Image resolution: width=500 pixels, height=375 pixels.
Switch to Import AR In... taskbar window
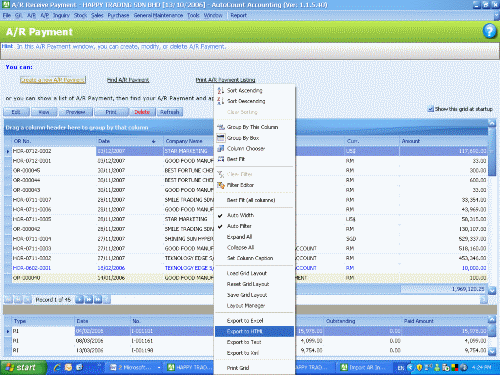pos(364,368)
